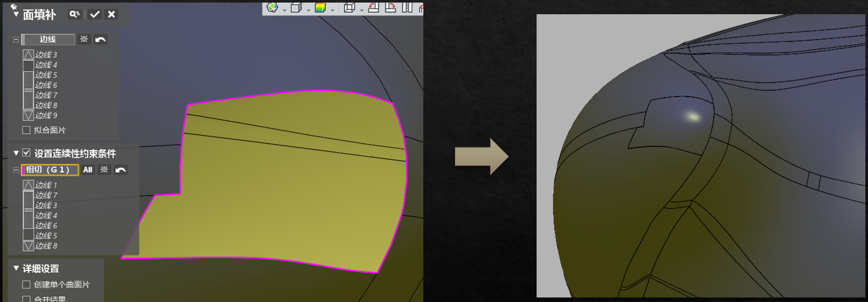
Task: Click the 边线 list scrollbar thumb
Action: 28,91
